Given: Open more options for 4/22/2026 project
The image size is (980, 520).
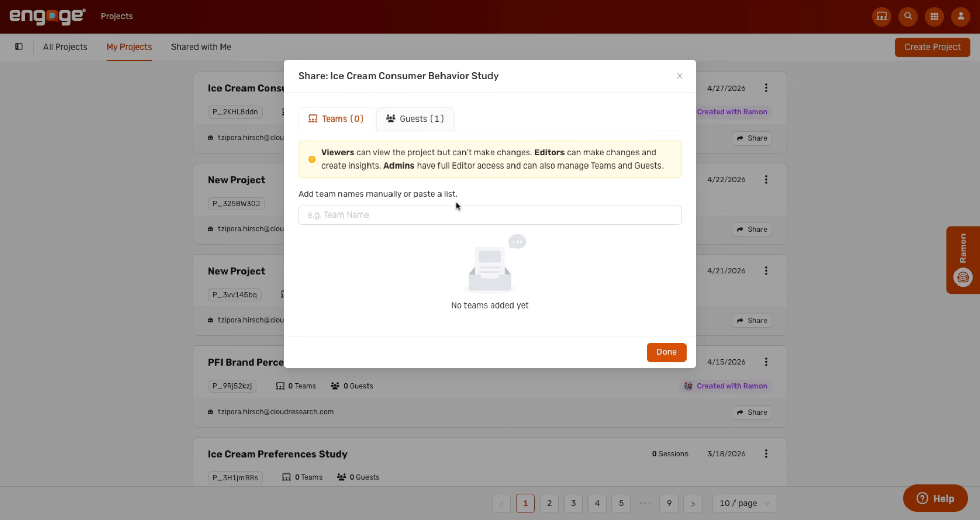Looking at the screenshot, I should (x=766, y=179).
